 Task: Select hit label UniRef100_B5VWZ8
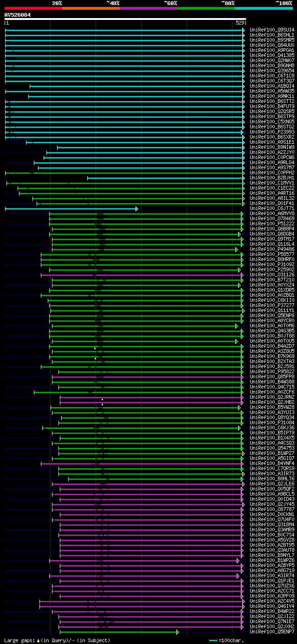272,407
